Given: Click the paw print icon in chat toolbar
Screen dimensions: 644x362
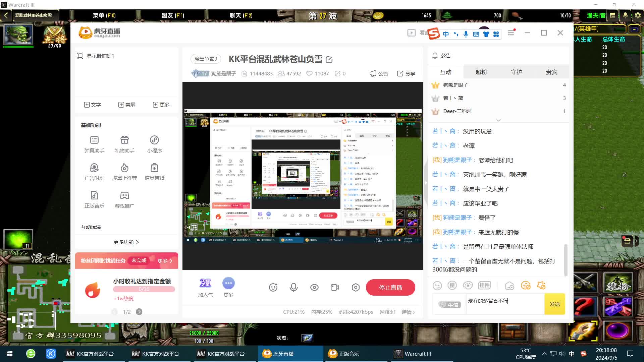Looking at the screenshot, I should (468, 286).
